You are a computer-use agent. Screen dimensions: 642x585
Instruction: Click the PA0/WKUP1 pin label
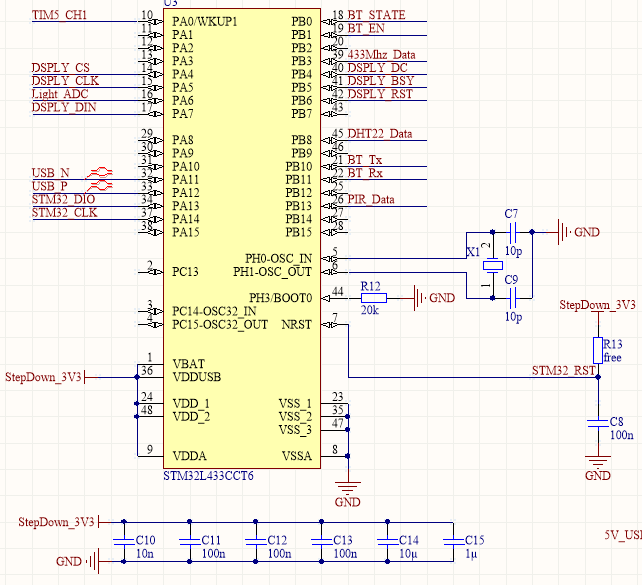tap(205, 21)
